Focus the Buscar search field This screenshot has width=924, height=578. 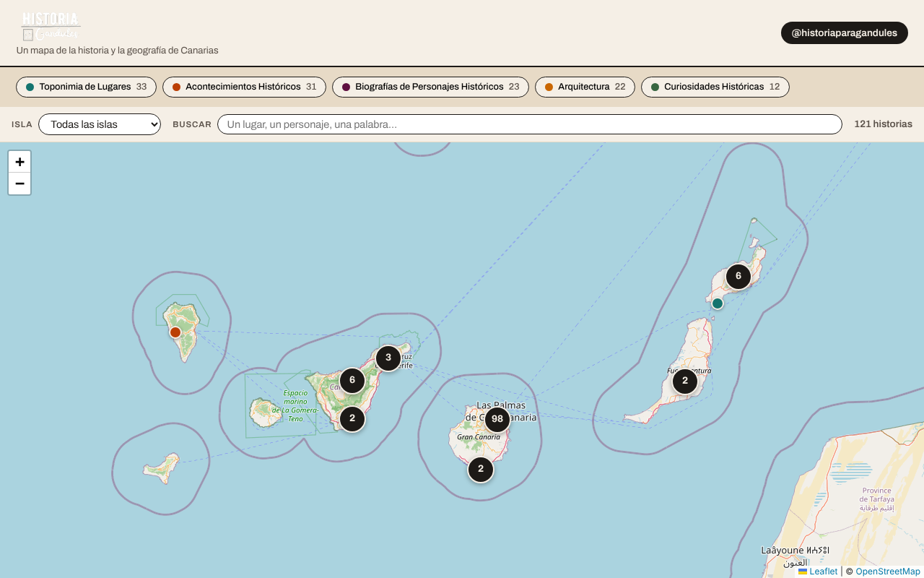(x=530, y=124)
